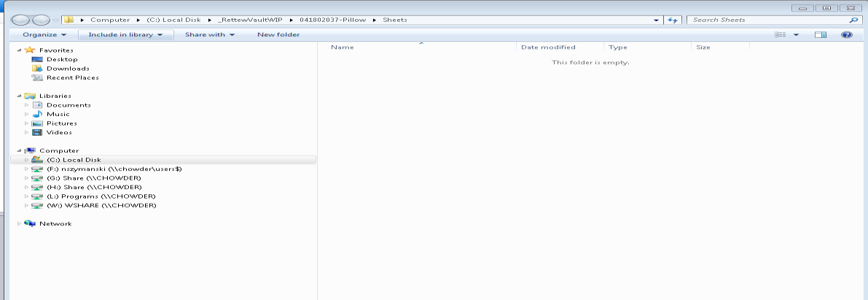
Task: Select (L:) Programs network drive
Action: click(101, 196)
